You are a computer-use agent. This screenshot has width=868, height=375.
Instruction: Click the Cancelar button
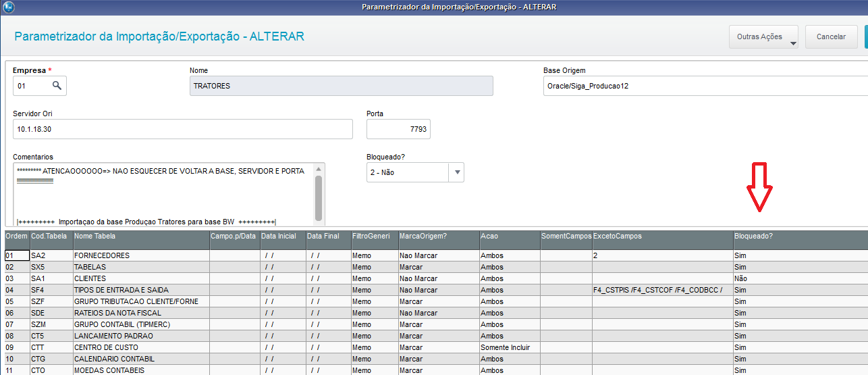831,37
